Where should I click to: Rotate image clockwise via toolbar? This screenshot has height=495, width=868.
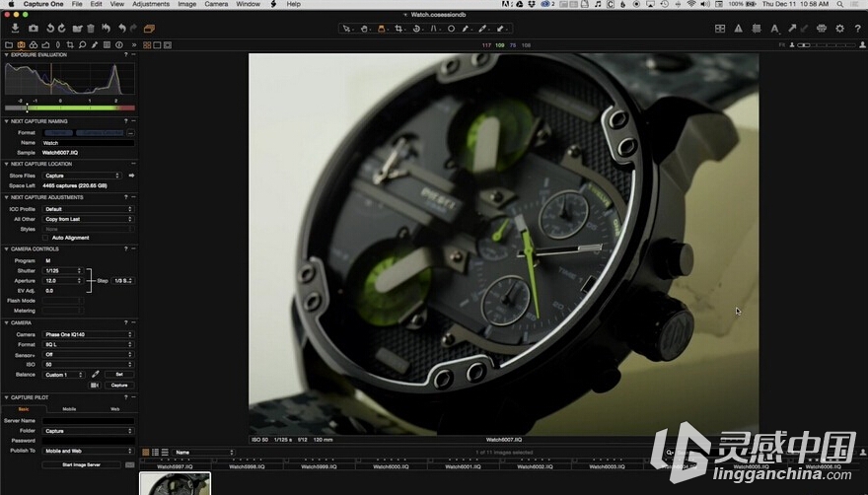pos(61,29)
